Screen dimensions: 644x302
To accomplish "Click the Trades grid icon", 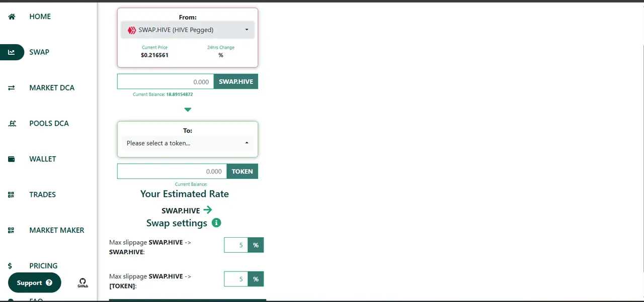I will point(11,195).
